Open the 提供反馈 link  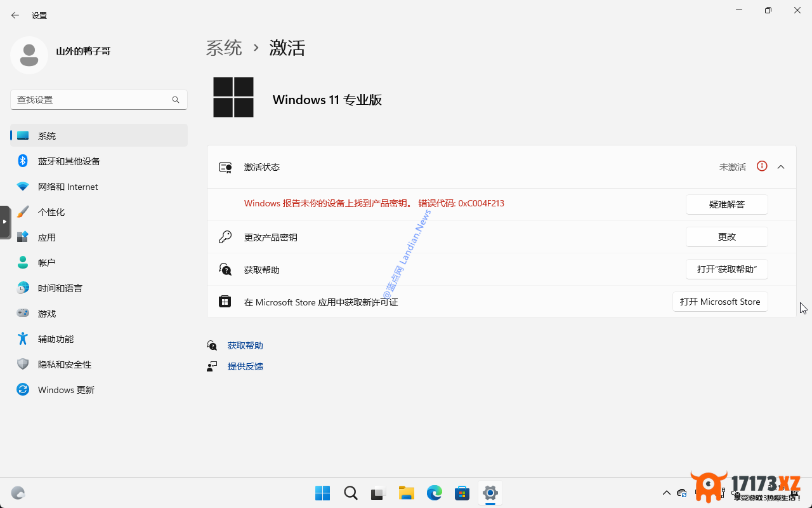(245, 366)
